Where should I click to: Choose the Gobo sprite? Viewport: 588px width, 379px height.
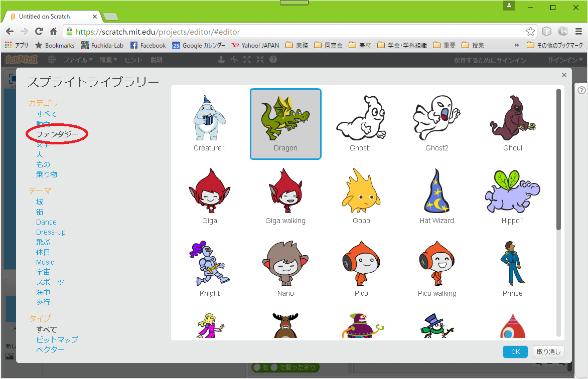click(x=361, y=192)
